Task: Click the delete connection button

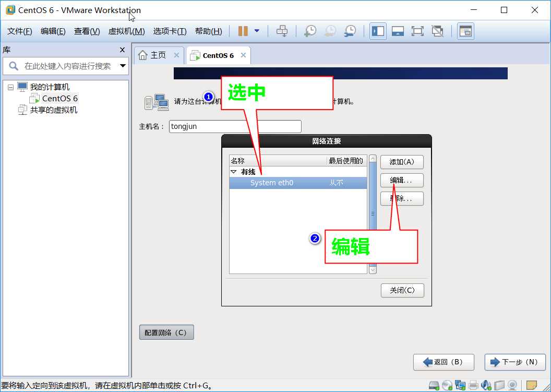Action: (x=402, y=199)
